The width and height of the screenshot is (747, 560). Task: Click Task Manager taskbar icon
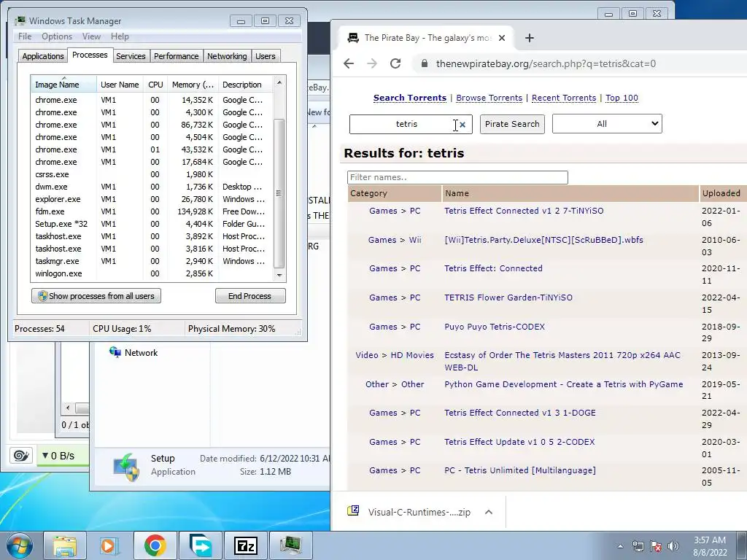(290, 545)
